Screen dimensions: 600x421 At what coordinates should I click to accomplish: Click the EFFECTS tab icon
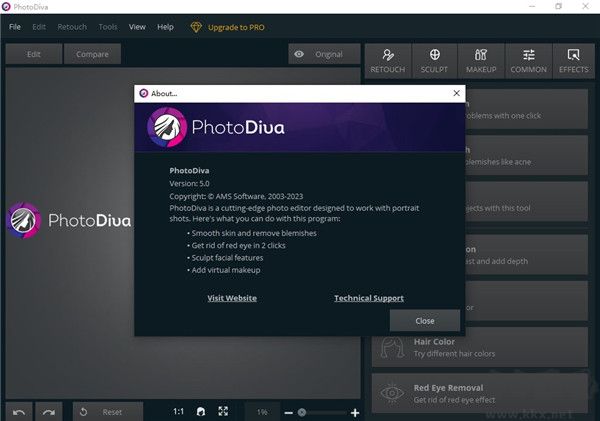574,55
